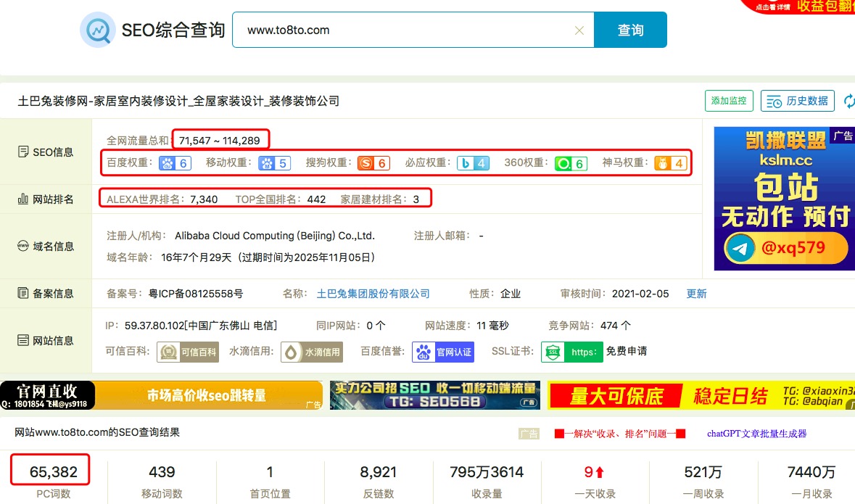Image resolution: width=855 pixels, height=504 pixels.
Task: Click the 添加监控 monitoring button
Action: pos(728,101)
